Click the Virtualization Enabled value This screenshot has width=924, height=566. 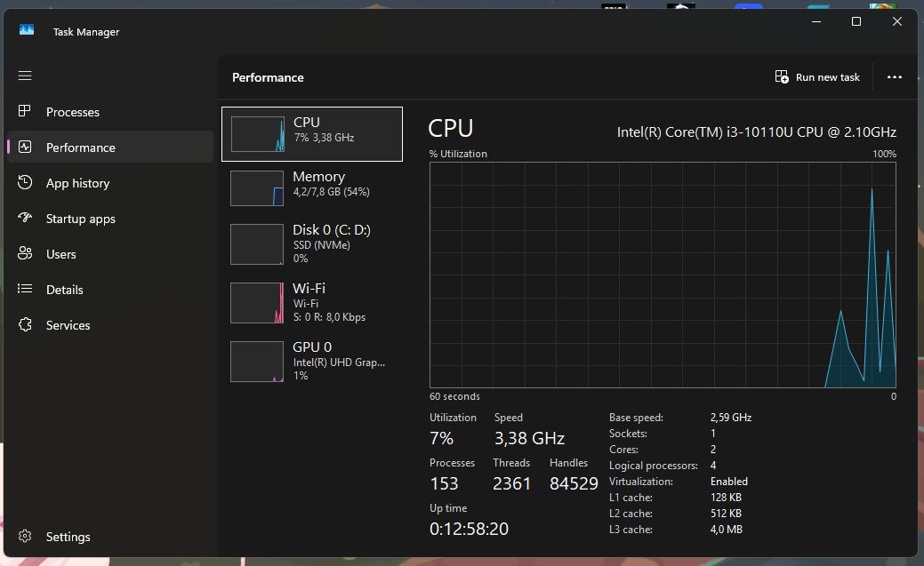tap(729, 482)
